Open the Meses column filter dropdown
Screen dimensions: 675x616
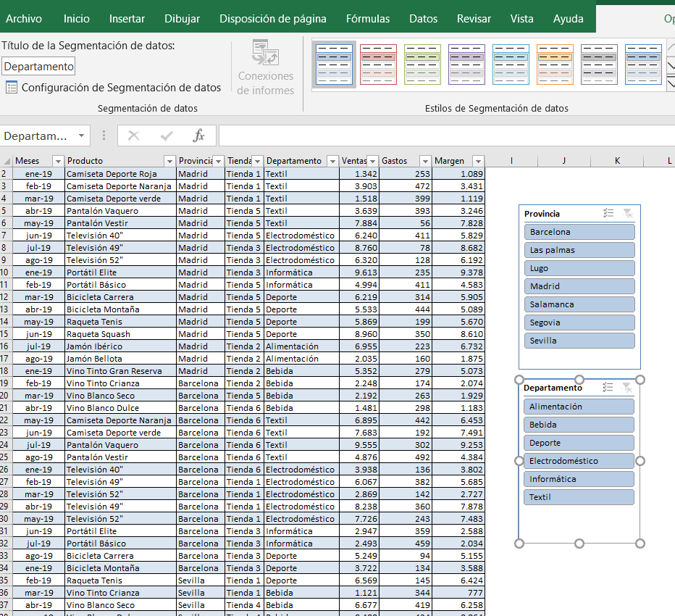[58, 161]
